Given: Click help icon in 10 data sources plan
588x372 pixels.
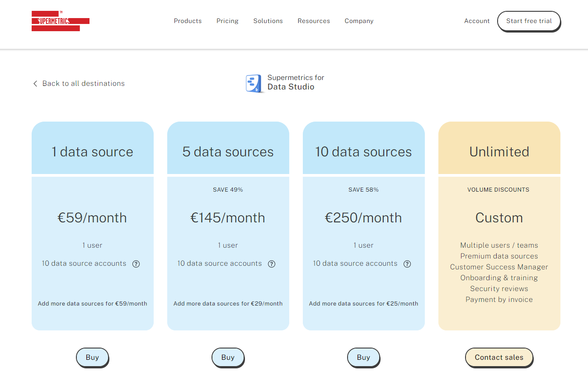Looking at the screenshot, I should 407,264.
